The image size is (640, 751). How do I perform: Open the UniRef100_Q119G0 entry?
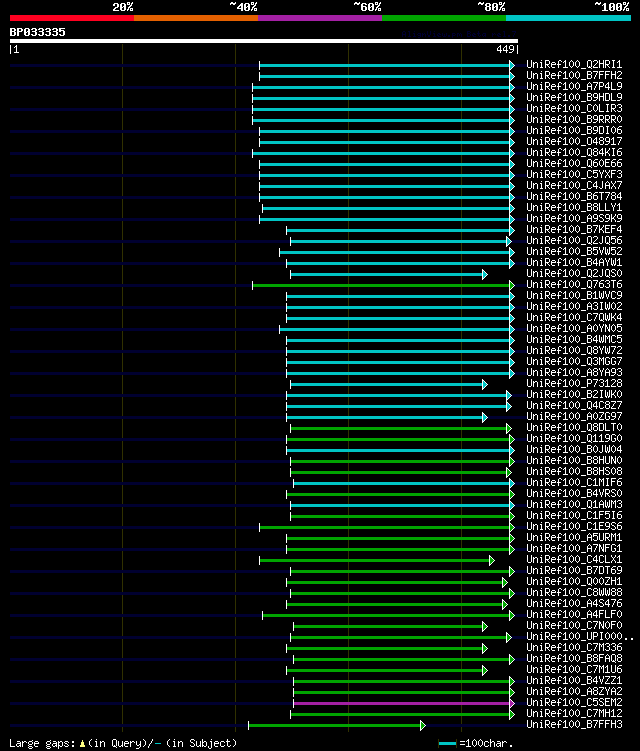pyautogui.click(x=574, y=439)
